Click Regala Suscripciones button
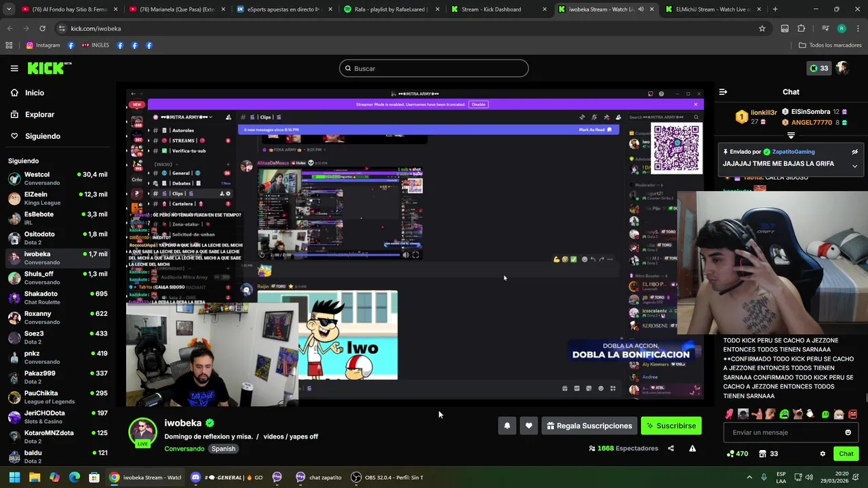This screenshot has width=868, height=488. (x=589, y=426)
